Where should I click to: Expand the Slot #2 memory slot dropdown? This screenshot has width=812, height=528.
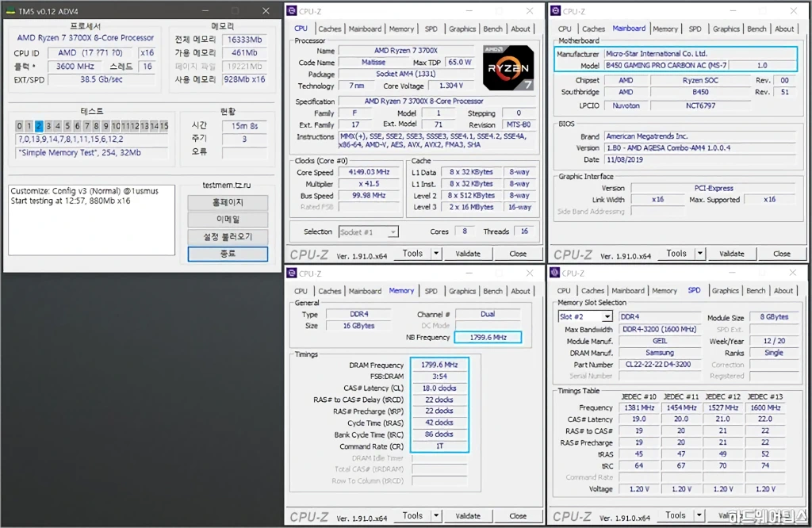point(607,316)
